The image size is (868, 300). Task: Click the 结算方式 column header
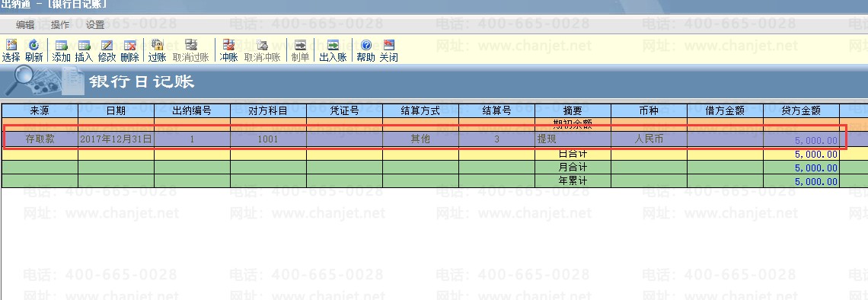coord(420,110)
